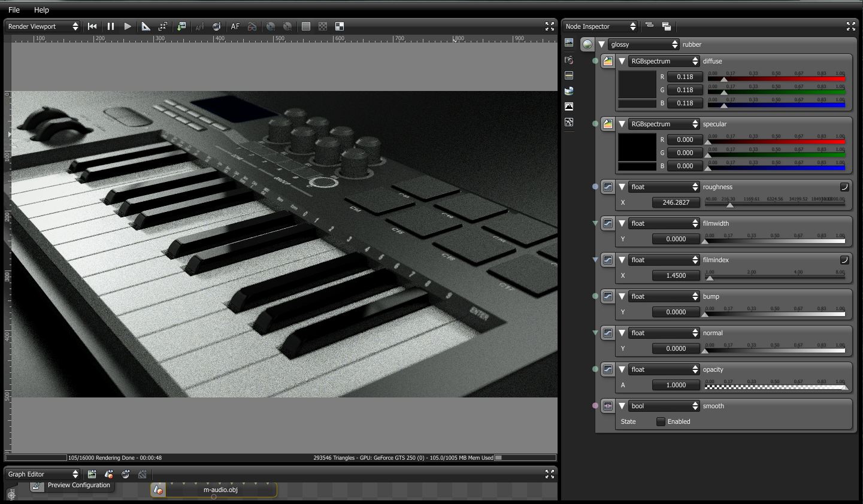Click the opacity A value field
The height and width of the screenshot is (504, 863).
point(676,385)
